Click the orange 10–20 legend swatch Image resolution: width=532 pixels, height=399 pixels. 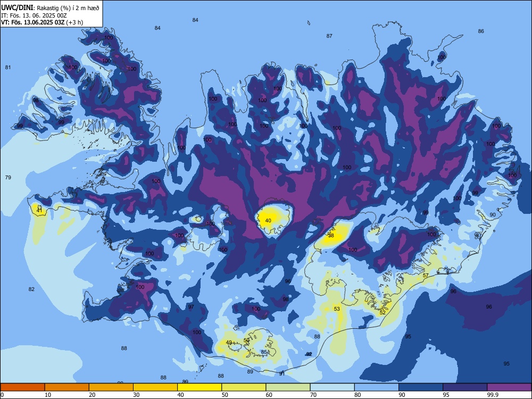67,387
